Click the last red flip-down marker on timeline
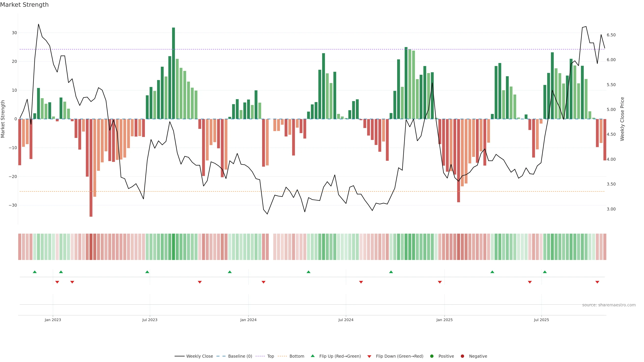Image resolution: width=644 pixels, height=362 pixels. [597, 282]
